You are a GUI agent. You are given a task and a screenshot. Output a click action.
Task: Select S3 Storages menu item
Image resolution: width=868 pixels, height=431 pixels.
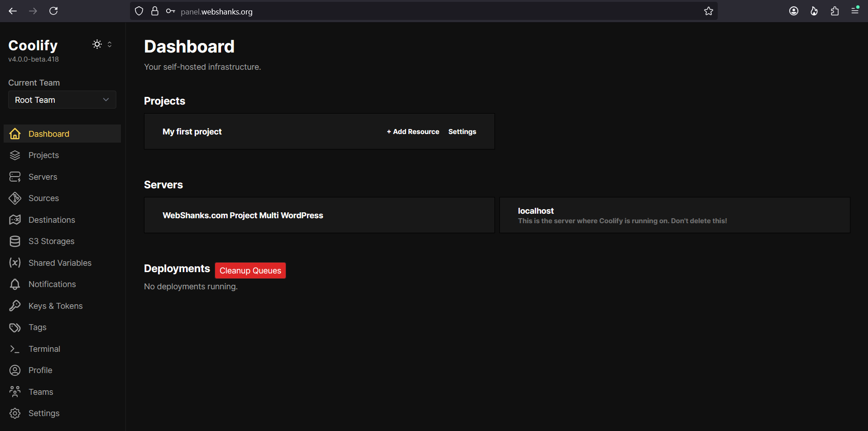pyautogui.click(x=62, y=241)
